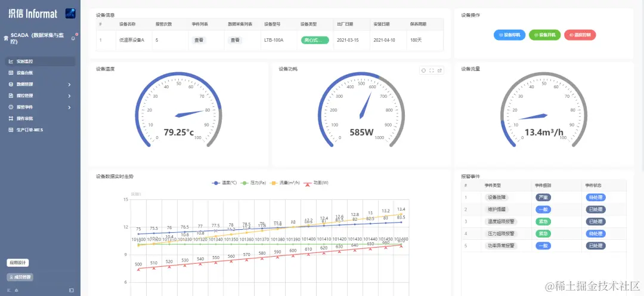Click the database icon beside 数据管理
This screenshot has height=296, width=644.
pyautogui.click(x=11, y=84)
